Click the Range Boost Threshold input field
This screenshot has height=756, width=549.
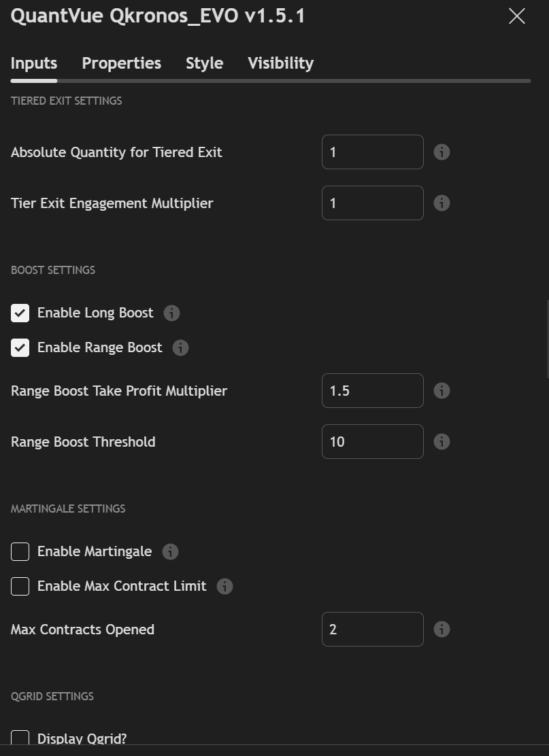coord(372,442)
